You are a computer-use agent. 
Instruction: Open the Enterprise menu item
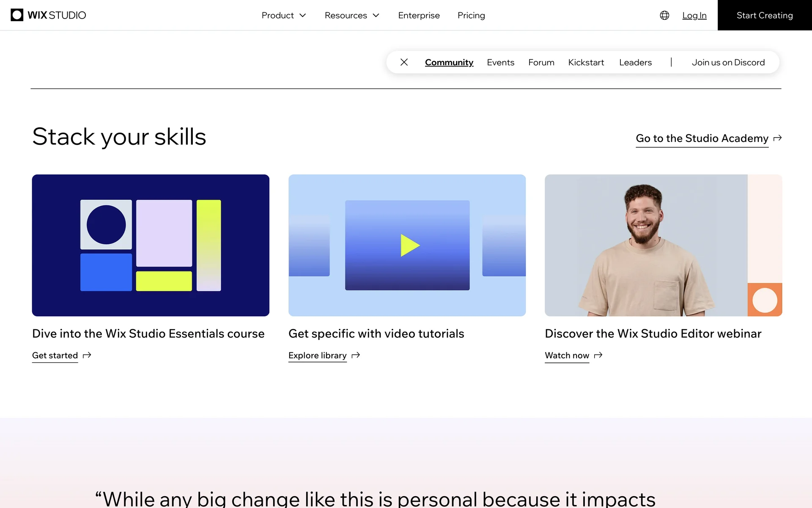pos(419,15)
